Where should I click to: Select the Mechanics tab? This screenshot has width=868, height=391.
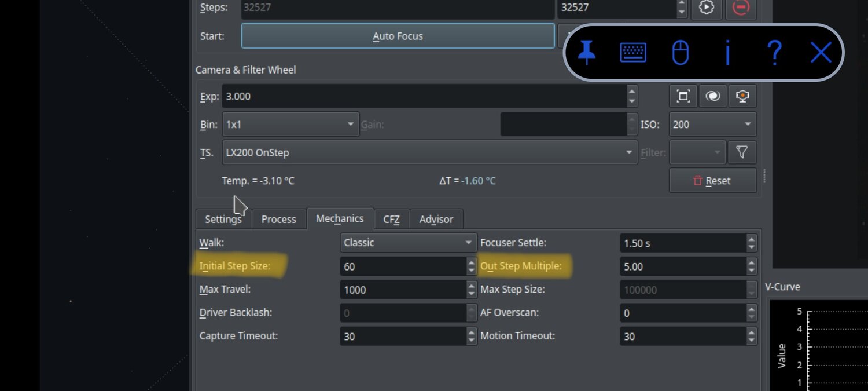340,218
